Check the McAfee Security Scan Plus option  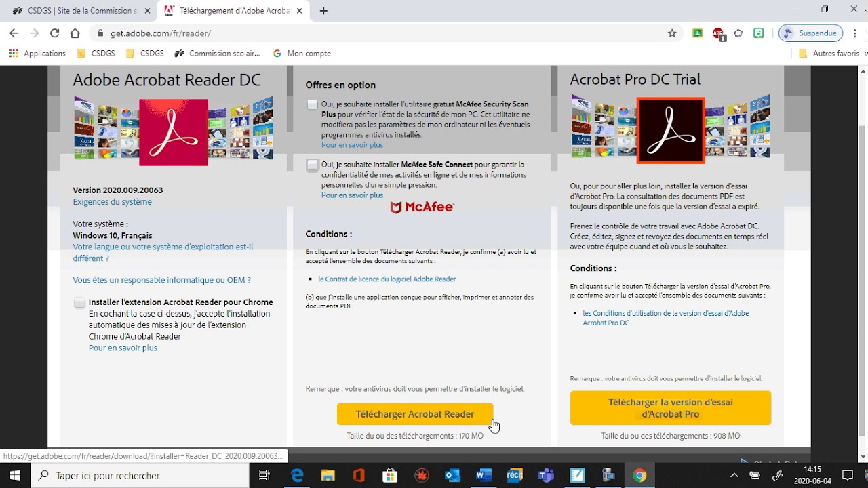312,104
